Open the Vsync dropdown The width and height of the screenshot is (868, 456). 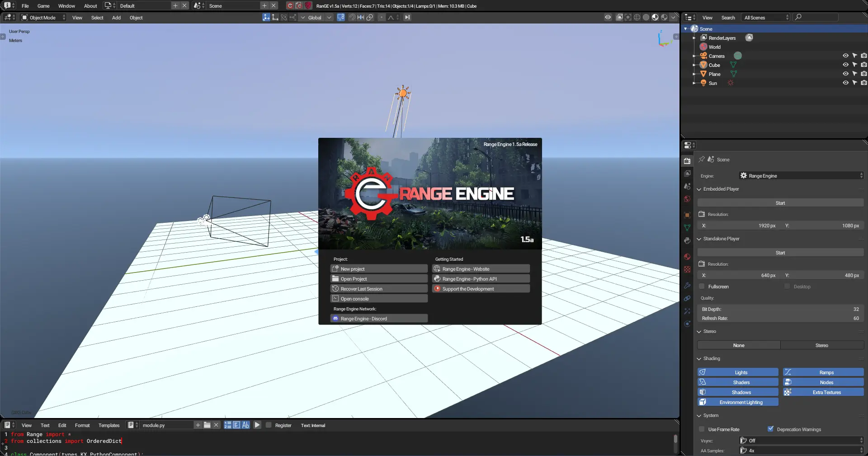pos(801,440)
